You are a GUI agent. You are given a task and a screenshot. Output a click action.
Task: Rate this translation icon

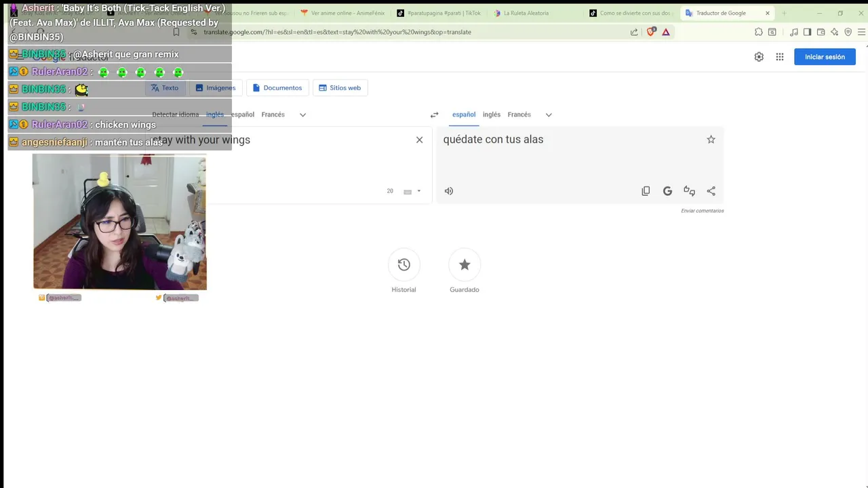pyautogui.click(x=689, y=191)
